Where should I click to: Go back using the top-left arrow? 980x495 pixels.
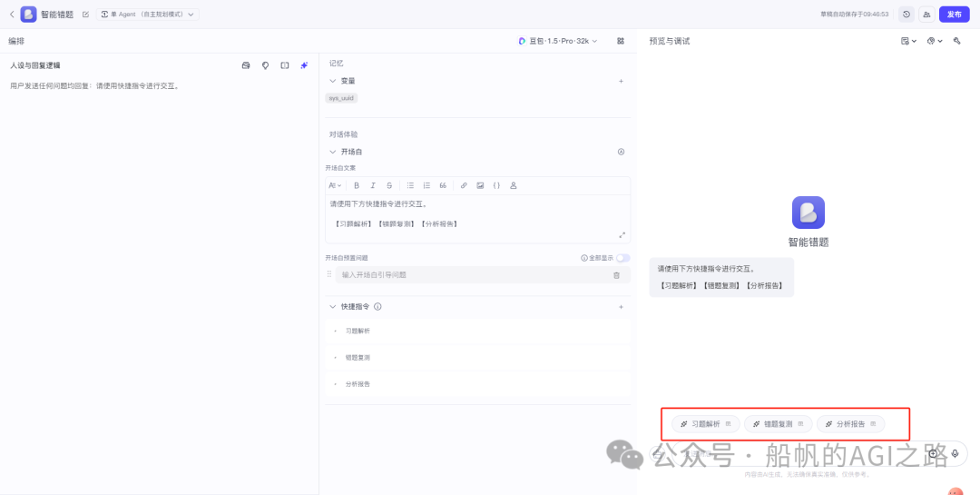point(12,14)
